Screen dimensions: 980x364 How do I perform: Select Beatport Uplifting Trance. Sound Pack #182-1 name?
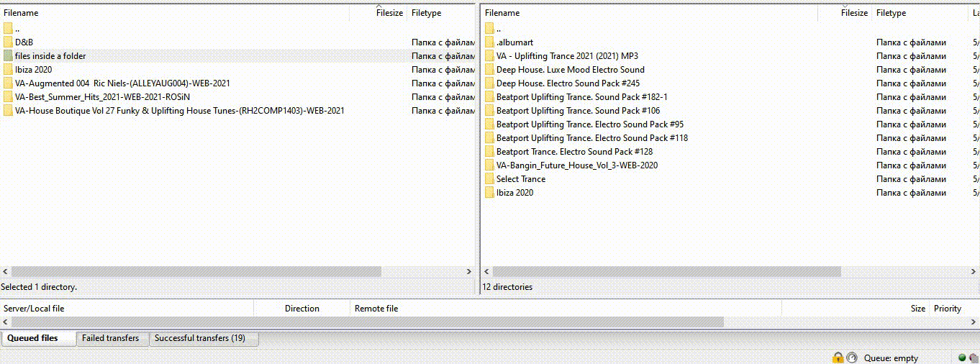click(582, 97)
